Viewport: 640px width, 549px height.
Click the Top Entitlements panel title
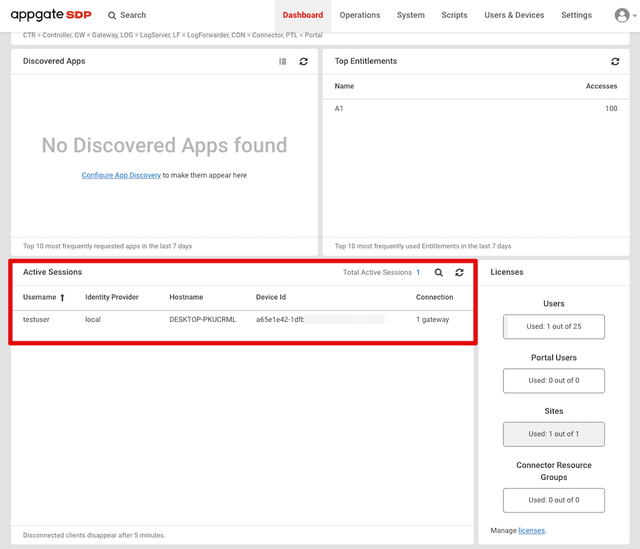coord(366,61)
